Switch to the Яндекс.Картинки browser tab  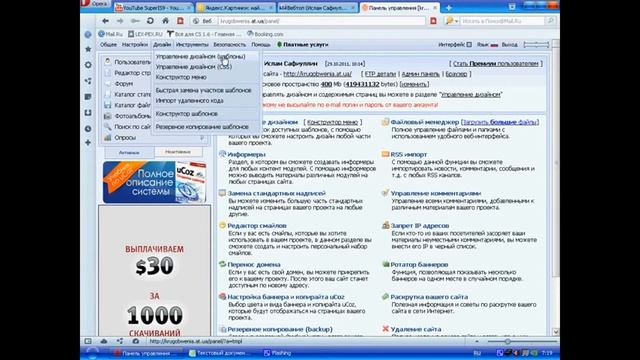[235, 8]
